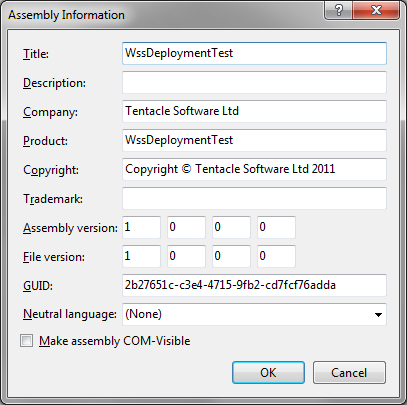The height and width of the screenshot is (405, 407).
Task: Click the Assembly version minor number box
Action: [x=186, y=227]
